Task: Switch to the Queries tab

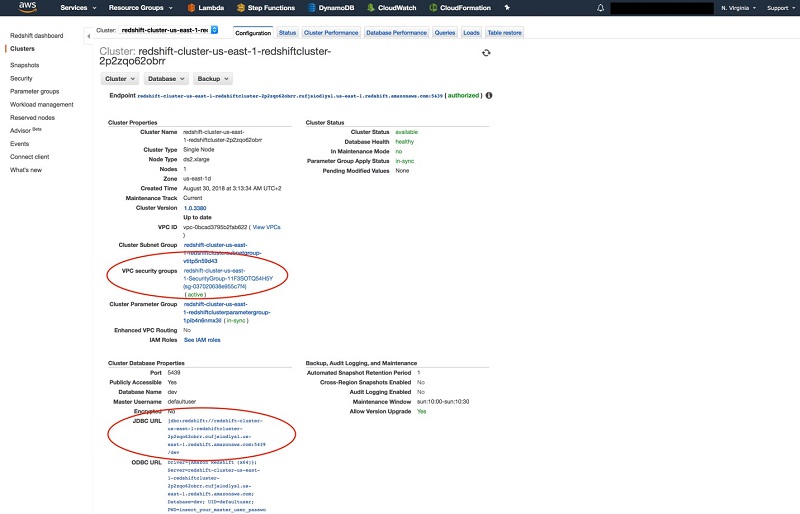Action: coord(445,33)
